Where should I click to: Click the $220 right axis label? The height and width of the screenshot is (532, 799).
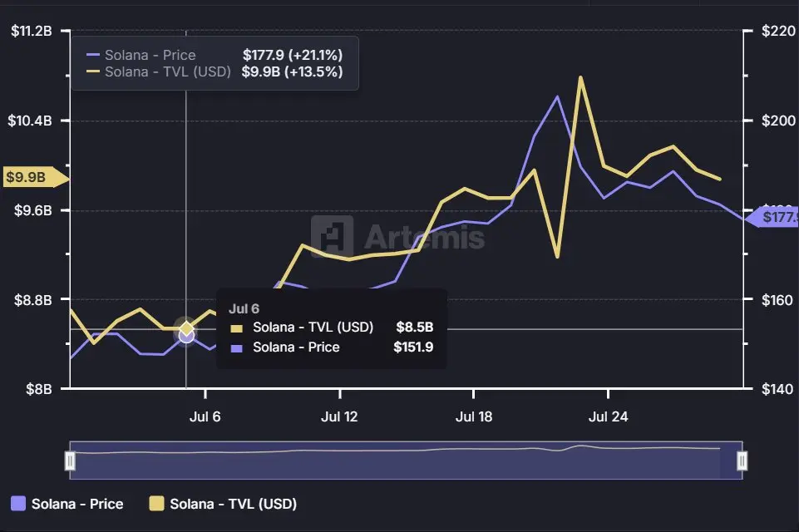point(778,31)
